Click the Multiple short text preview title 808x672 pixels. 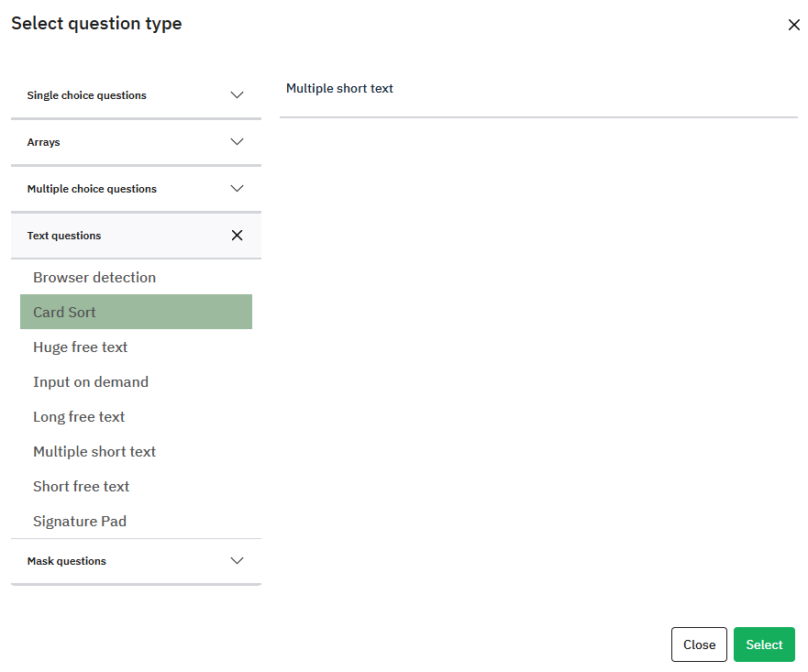tap(339, 89)
